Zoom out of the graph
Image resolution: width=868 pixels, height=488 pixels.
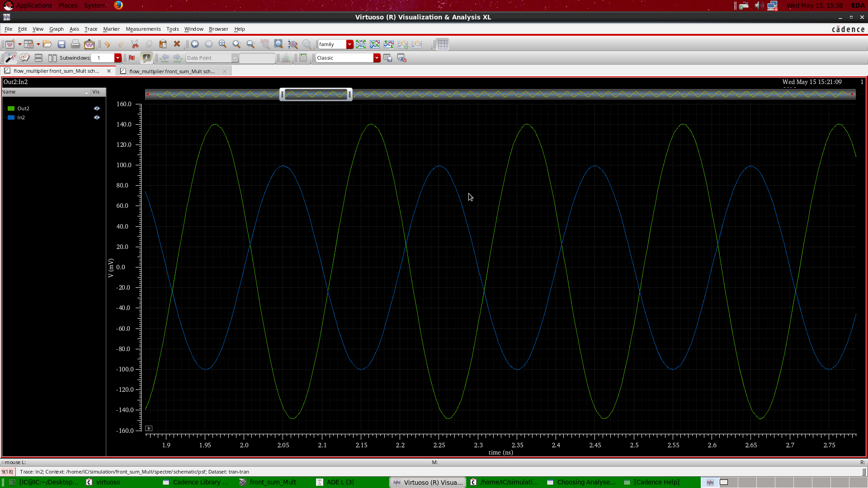251,44
